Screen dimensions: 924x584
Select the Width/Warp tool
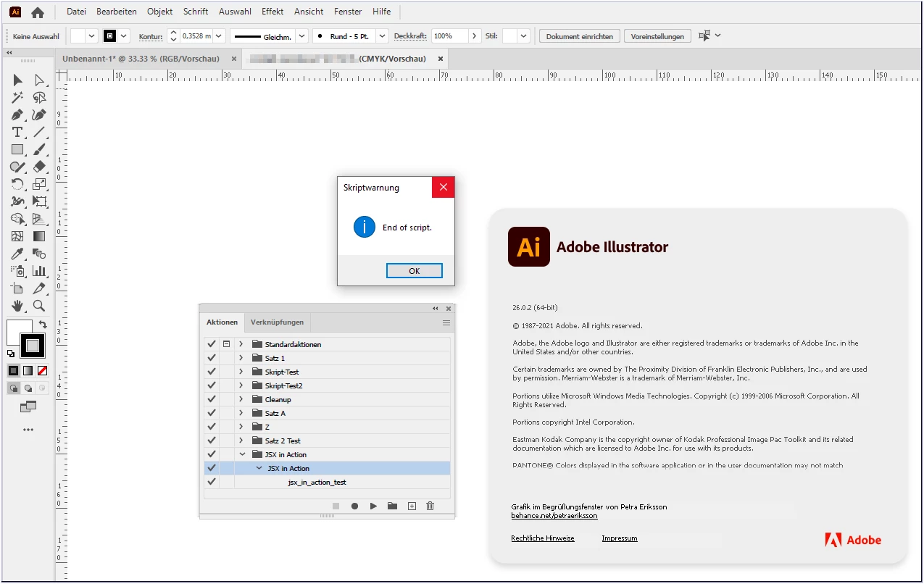pos(17,201)
